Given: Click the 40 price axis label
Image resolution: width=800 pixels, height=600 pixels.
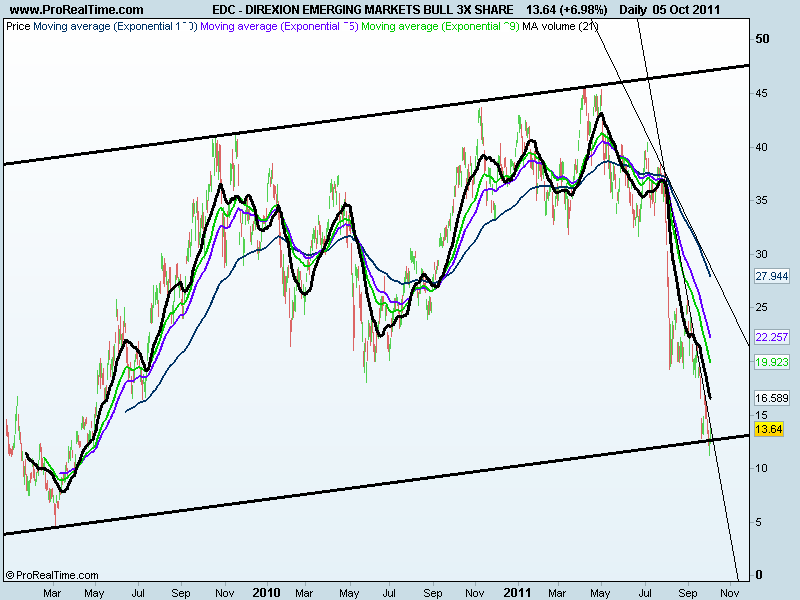Looking at the screenshot, I should point(762,147).
